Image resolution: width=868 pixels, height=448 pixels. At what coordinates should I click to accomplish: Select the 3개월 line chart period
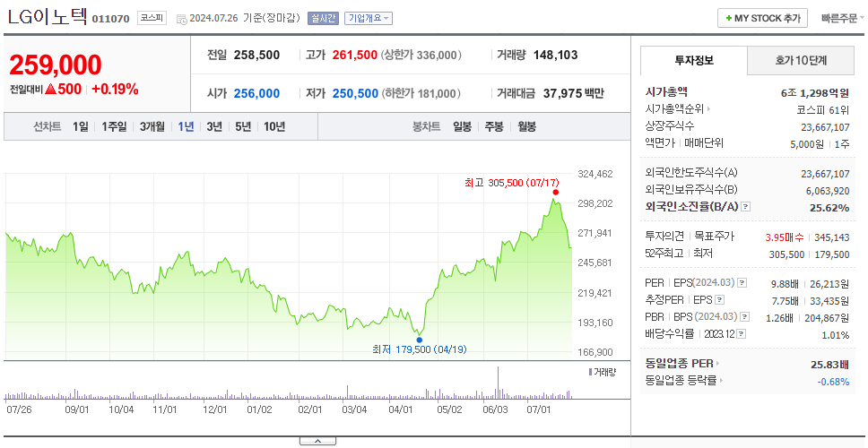[x=152, y=126]
